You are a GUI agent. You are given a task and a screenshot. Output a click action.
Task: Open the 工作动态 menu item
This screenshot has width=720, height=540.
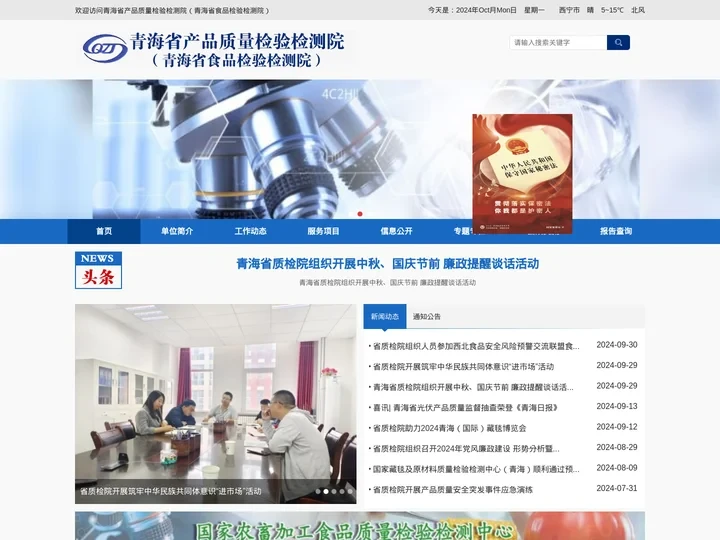tap(250, 231)
